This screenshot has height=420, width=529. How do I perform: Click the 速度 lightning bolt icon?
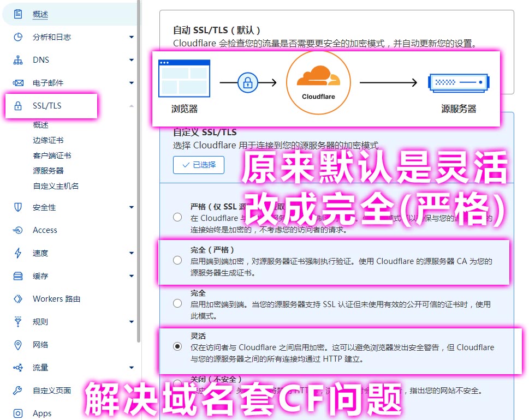[18, 253]
